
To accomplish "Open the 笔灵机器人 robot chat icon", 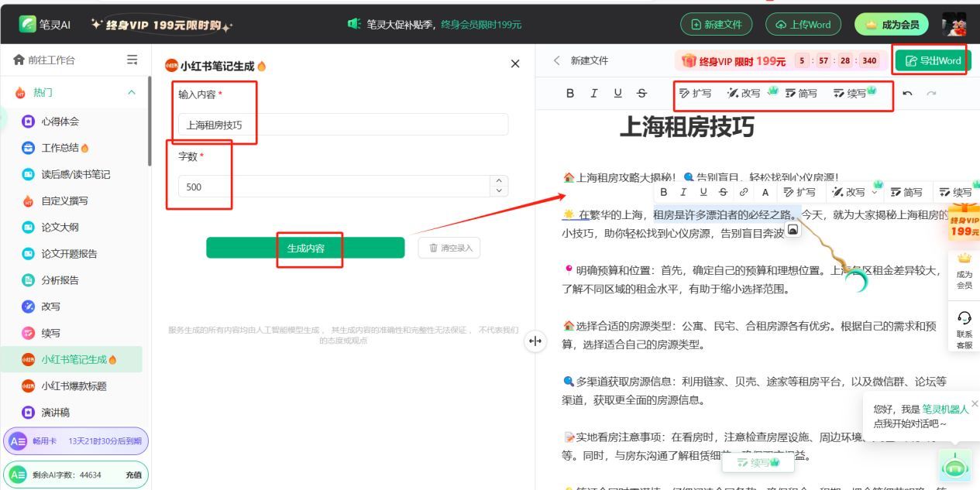I will [x=956, y=465].
